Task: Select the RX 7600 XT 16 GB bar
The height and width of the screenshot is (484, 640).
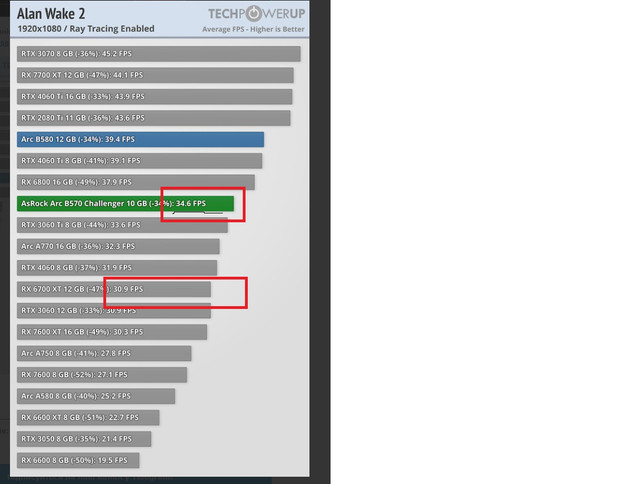Action: [x=112, y=332]
